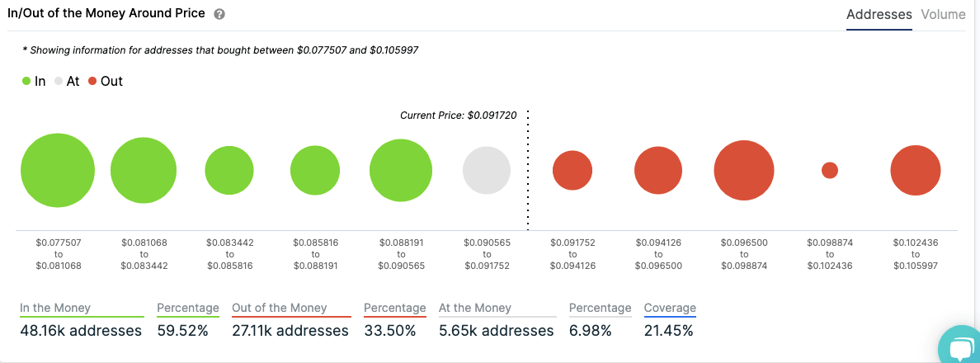Switch to the Volume tab
The width and height of the screenshot is (980, 363).
943,15
